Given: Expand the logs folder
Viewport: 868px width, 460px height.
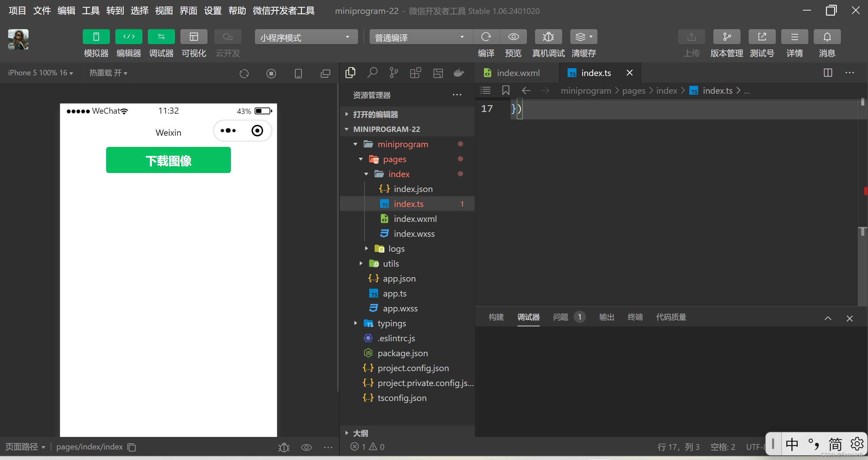Looking at the screenshot, I should click(x=396, y=249).
